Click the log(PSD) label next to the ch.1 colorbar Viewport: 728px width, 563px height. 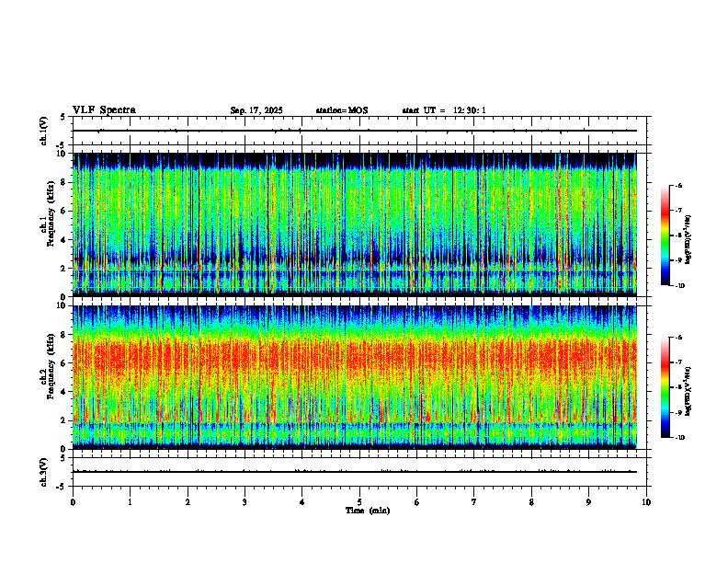[x=688, y=240]
